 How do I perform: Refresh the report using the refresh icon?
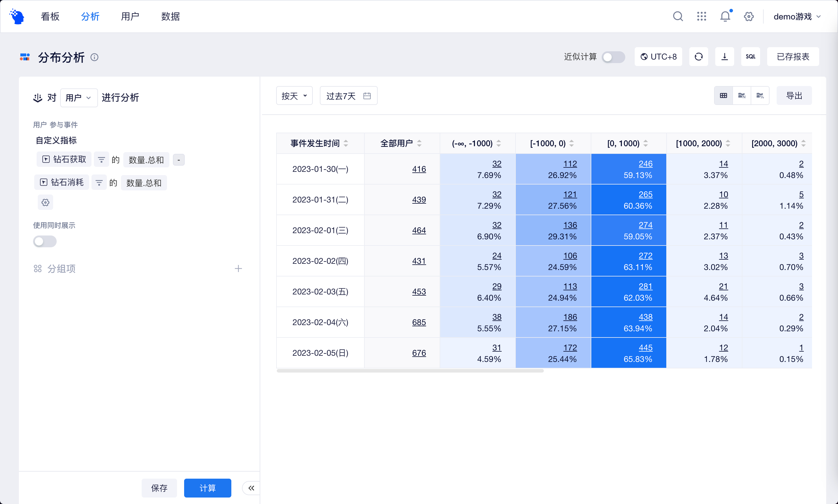coord(698,56)
